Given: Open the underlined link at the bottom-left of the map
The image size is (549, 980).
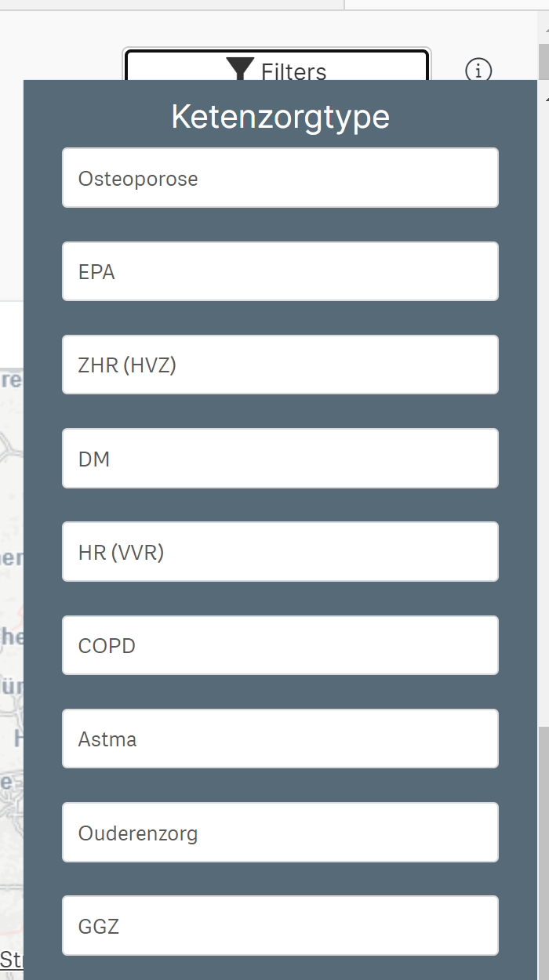Looking at the screenshot, I should coord(11,959).
